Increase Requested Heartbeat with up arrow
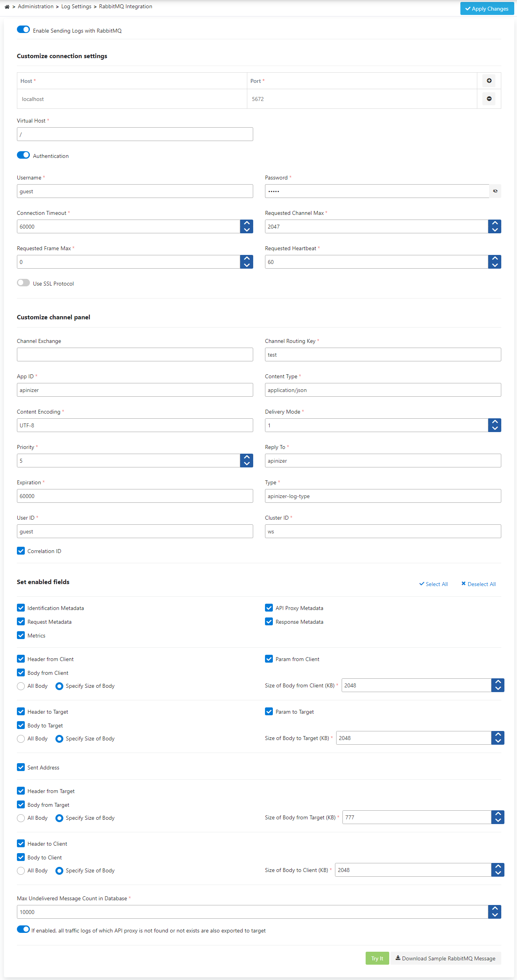Image resolution: width=517 pixels, height=980 pixels. [495, 258]
